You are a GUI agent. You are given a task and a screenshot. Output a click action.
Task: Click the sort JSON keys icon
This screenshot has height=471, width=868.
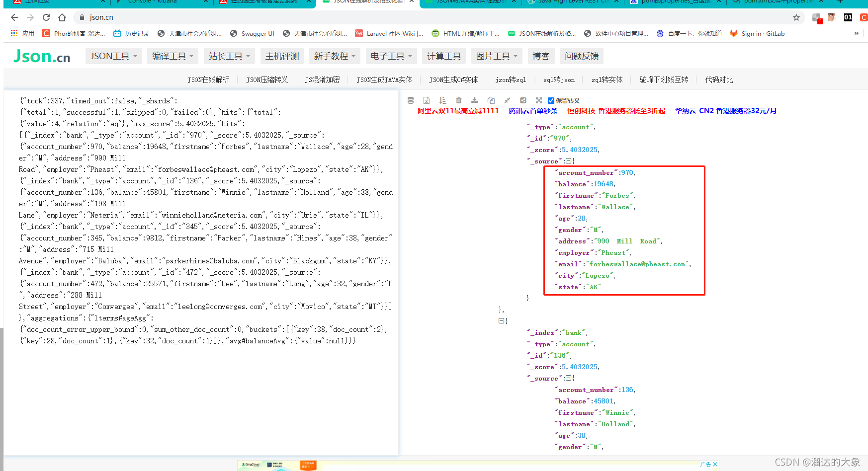click(x=443, y=100)
